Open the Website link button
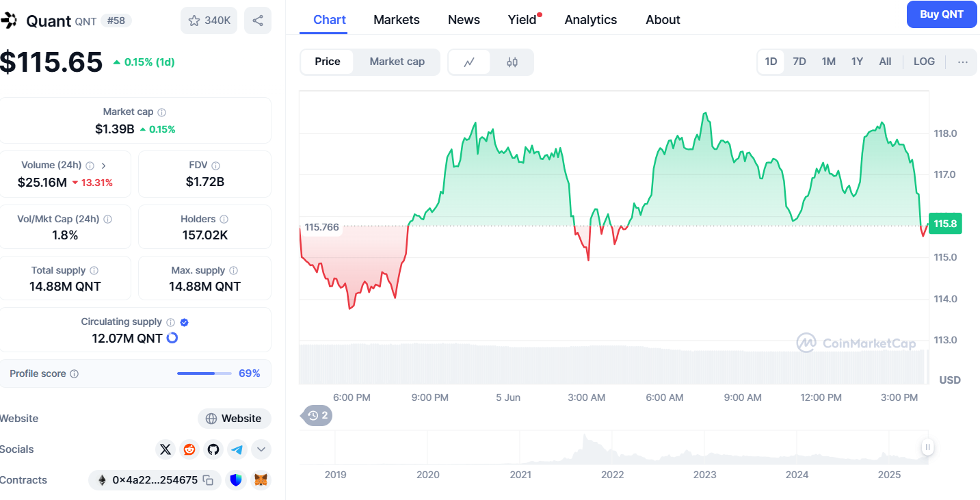 click(235, 419)
